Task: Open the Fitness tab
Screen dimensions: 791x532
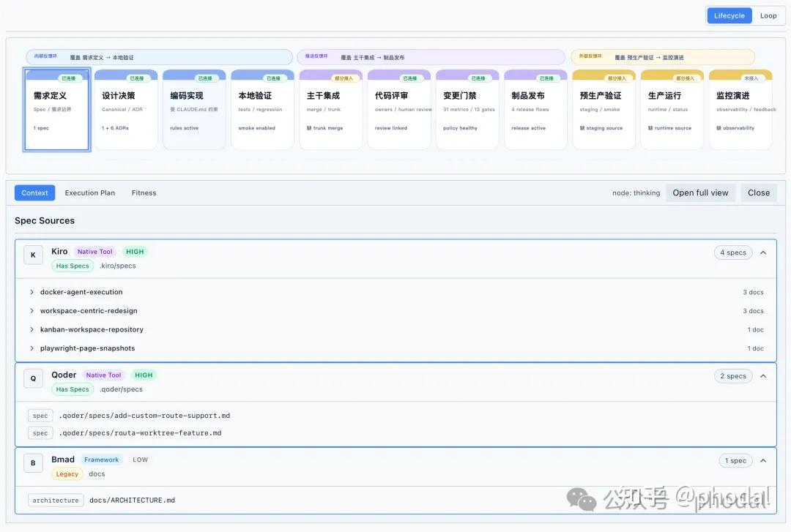Action: click(144, 192)
